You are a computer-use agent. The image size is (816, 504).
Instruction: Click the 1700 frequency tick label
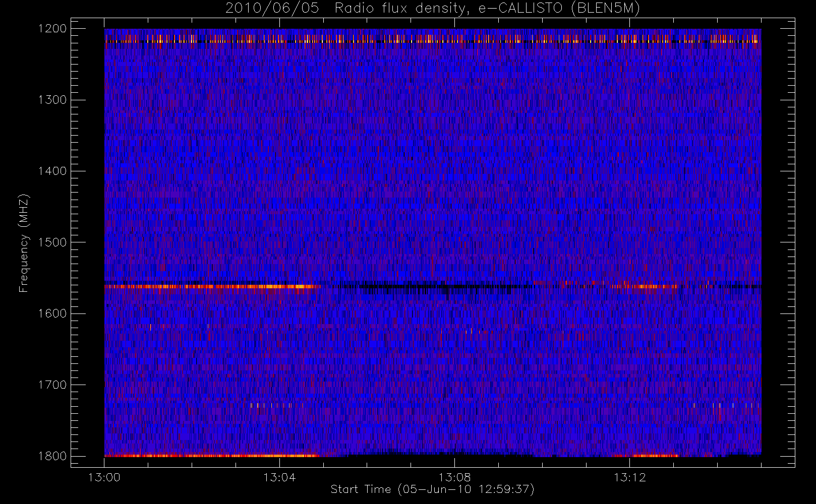pos(52,385)
